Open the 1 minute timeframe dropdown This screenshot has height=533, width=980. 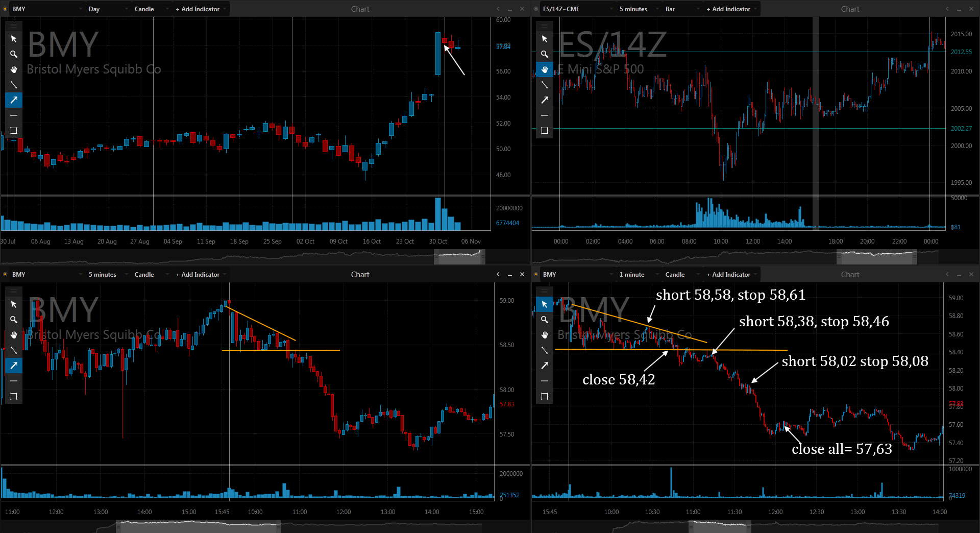tap(639, 275)
